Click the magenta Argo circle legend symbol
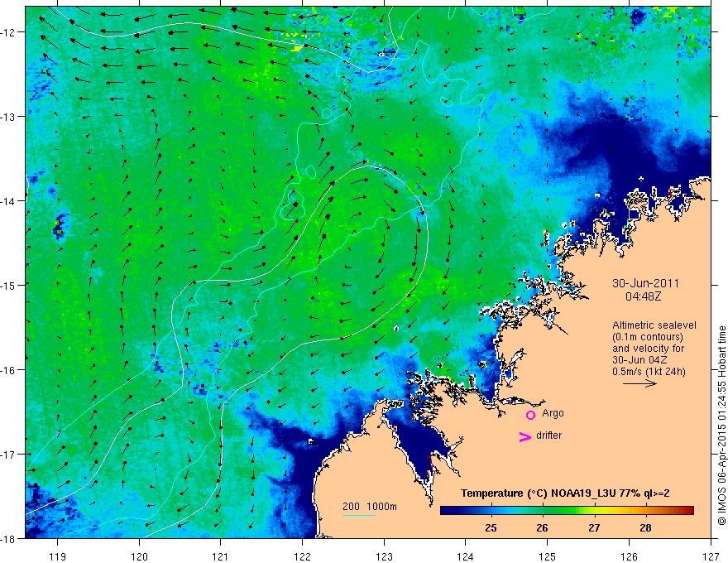The height and width of the screenshot is (563, 728). [530, 415]
